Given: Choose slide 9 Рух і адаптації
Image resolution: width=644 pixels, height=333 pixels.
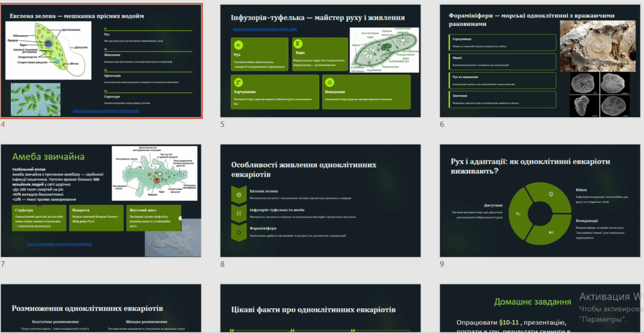Looking at the screenshot, I should pyautogui.click(x=540, y=200).
